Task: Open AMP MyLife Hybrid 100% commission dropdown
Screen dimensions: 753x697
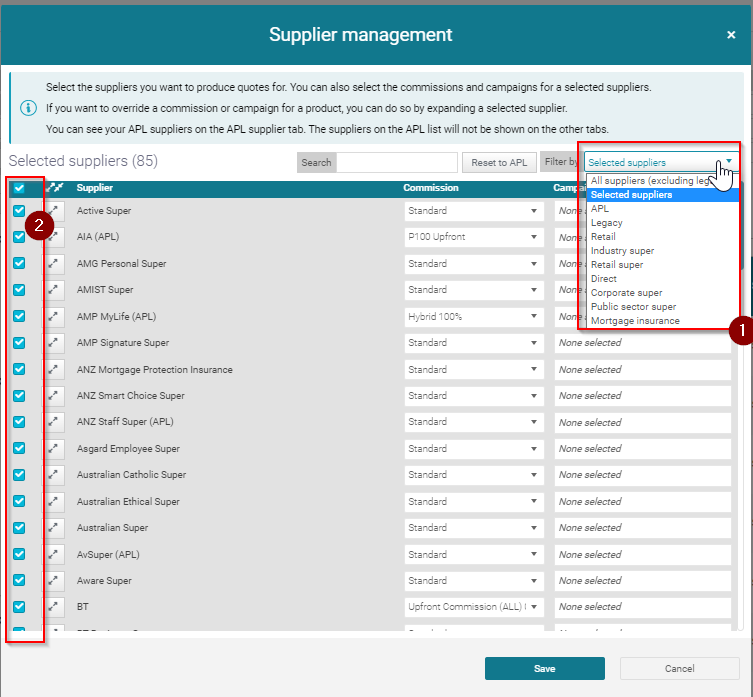Action: 474,317
